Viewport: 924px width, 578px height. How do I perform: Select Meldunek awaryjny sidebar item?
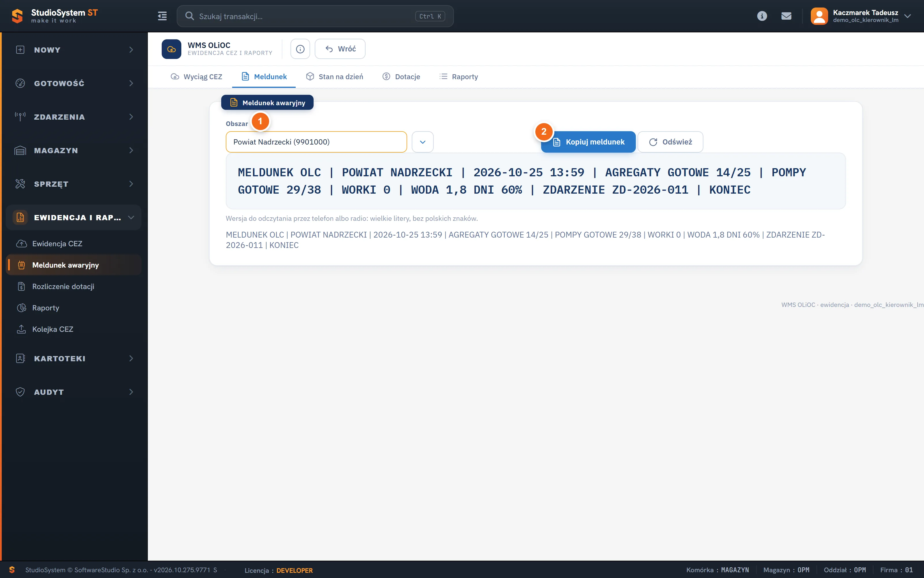pyautogui.click(x=74, y=265)
